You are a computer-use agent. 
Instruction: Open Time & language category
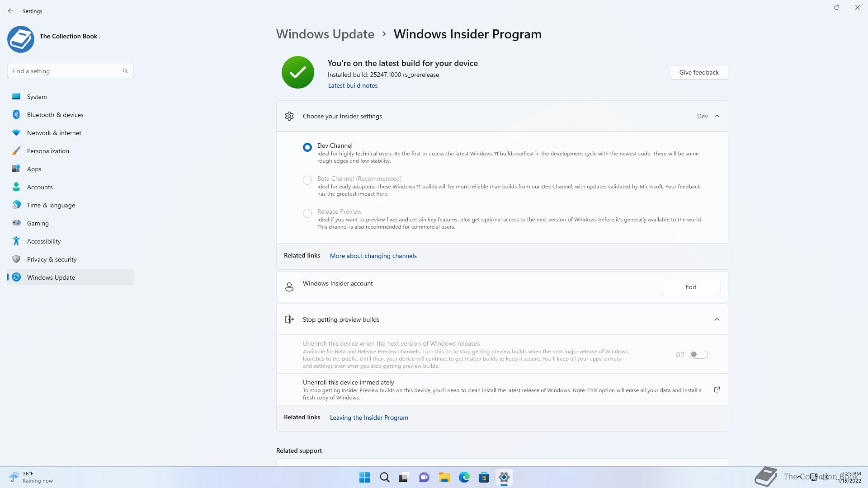(71, 205)
